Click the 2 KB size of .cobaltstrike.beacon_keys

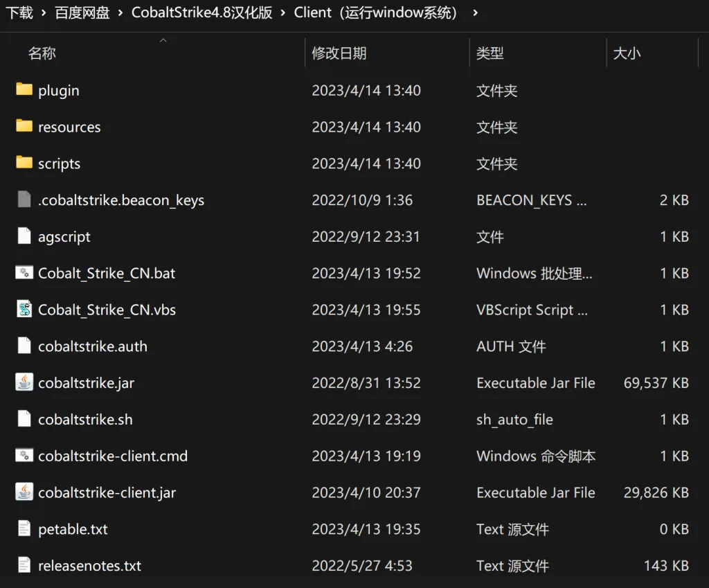(674, 200)
